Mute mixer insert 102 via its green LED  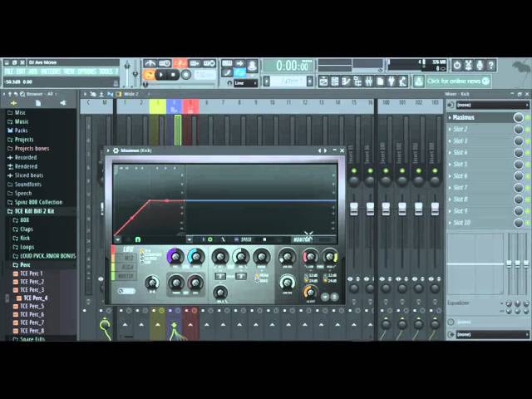[419, 170]
